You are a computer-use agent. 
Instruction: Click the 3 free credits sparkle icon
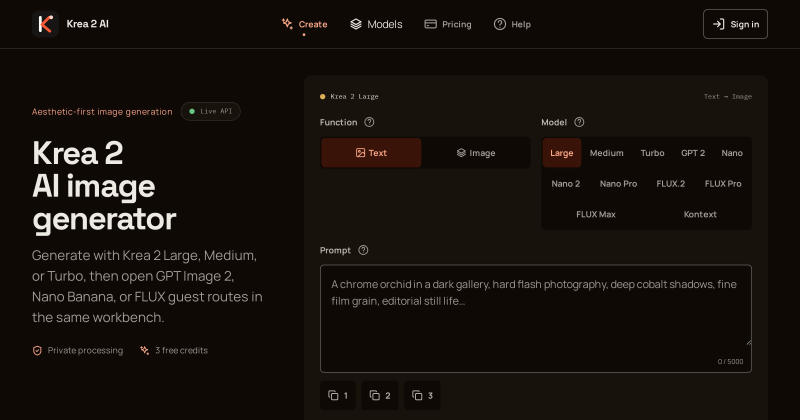click(x=145, y=351)
